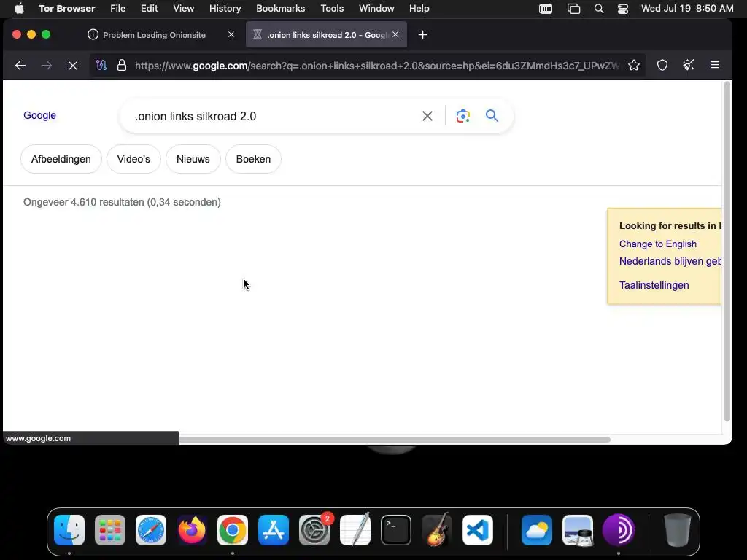The width and height of the screenshot is (747, 560).
Task: Open the cloud weather app in Dock
Action: (x=537, y=530)
